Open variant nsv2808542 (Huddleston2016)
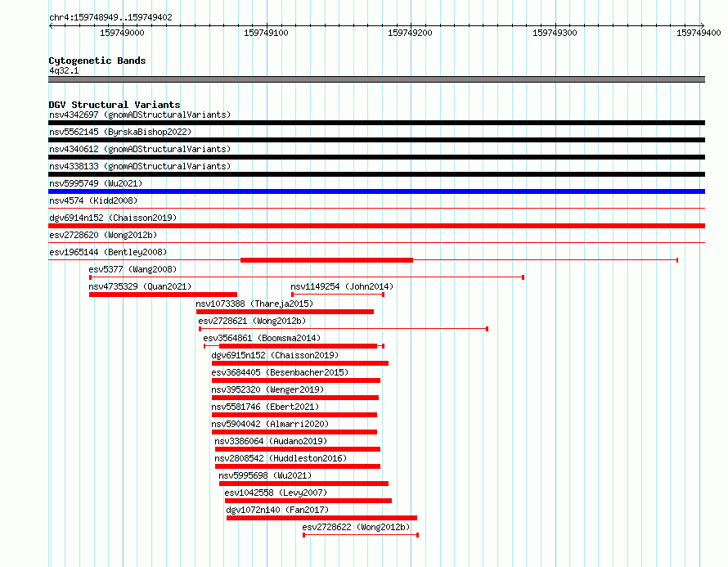This screenshot has height=567, width=728. pyautogui.click(x=281, y=458)
